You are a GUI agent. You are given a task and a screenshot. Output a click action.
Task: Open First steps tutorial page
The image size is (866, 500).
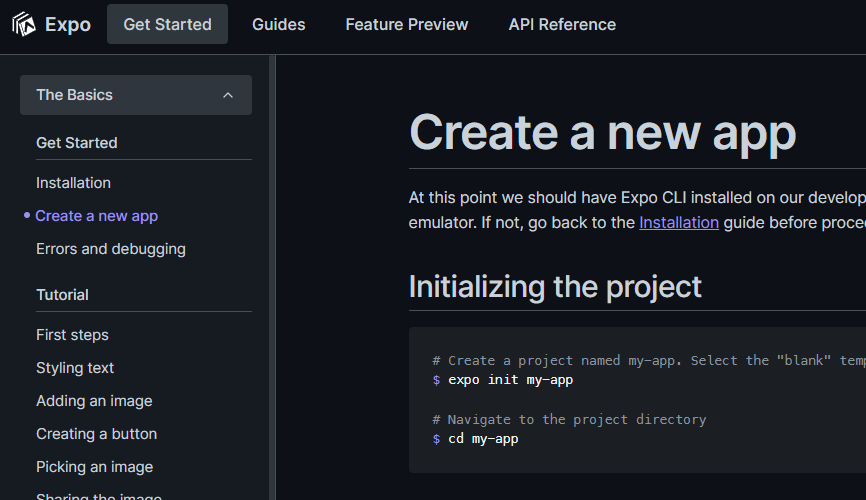72,335
